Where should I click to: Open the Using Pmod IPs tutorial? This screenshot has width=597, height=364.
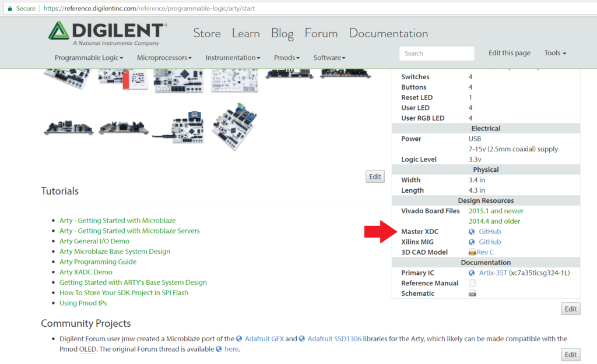point(83,303)
